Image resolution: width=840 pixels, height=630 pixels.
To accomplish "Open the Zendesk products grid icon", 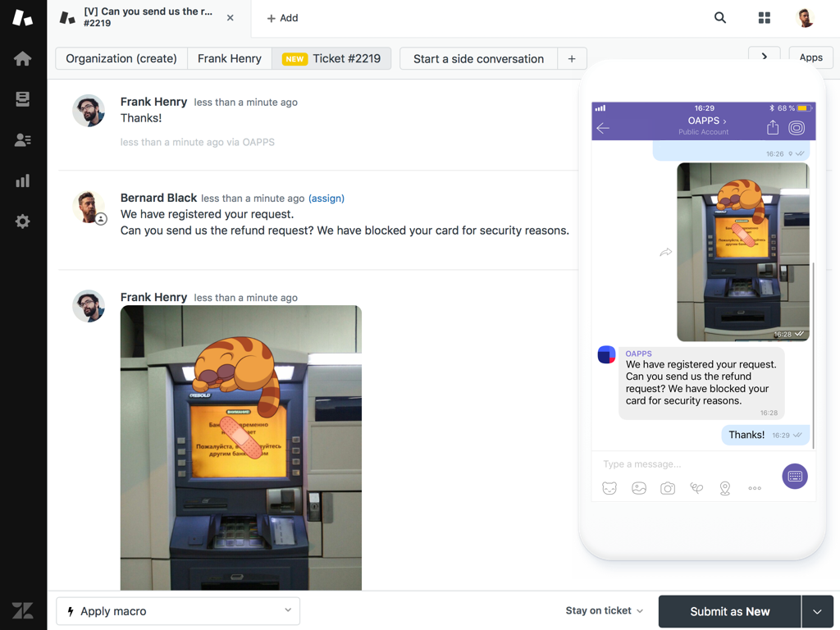I will coord(765,18).
